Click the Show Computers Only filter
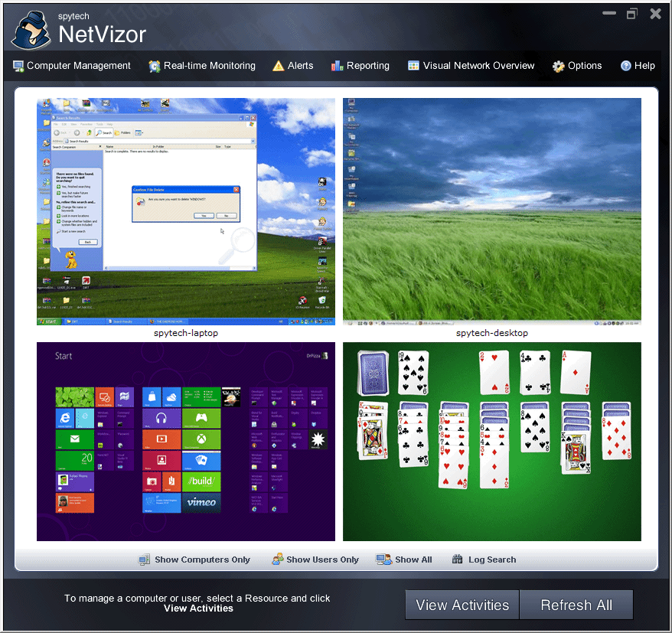Viewport: 672px width, 633px height. 194,560
